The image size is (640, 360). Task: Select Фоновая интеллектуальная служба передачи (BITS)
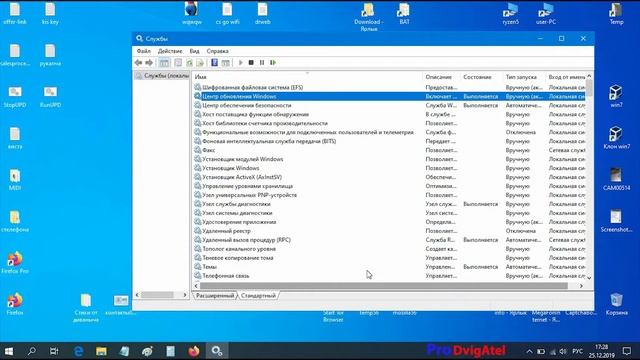point(390,141)
